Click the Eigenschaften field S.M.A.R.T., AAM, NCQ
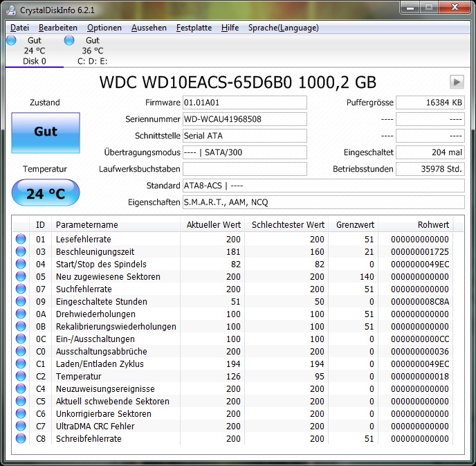This screenshot has width=476, height=466. [x=324, y=202]
